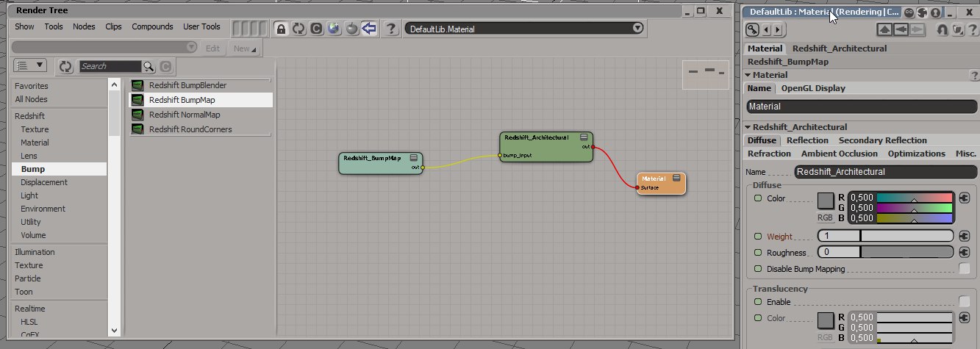Click the left arrow boxed icon in property editor

[x=901, y=30]
